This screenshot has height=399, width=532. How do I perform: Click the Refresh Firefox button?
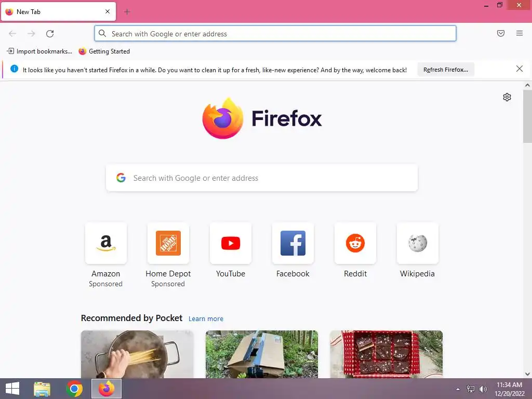pos(445,70)
